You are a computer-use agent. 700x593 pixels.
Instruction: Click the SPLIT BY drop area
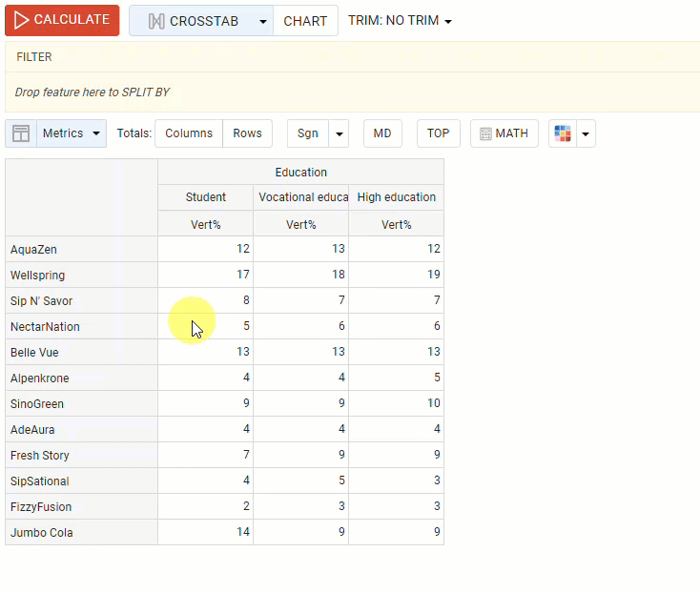coord(352,92)
